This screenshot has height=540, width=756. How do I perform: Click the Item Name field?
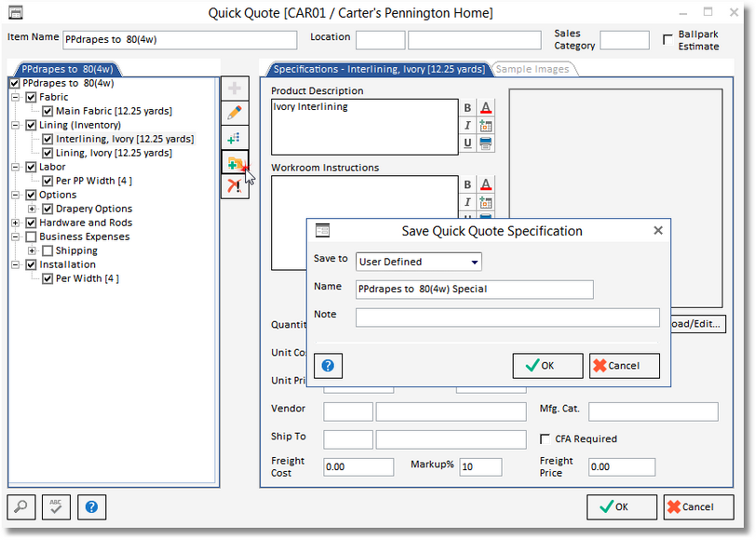[x=180, y=40]
